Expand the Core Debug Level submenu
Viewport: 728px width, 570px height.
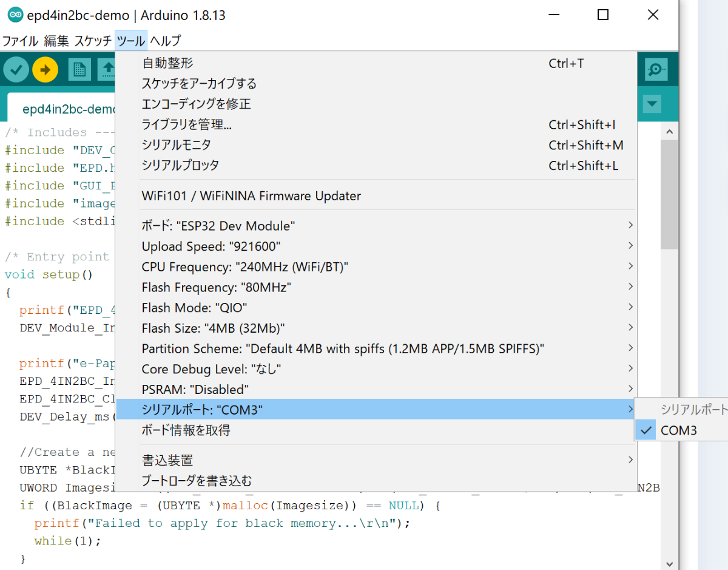376,369
